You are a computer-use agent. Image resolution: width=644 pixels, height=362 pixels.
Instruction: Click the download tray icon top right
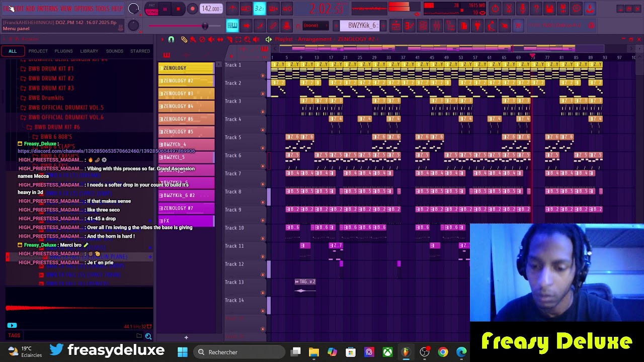coord(591,9)
